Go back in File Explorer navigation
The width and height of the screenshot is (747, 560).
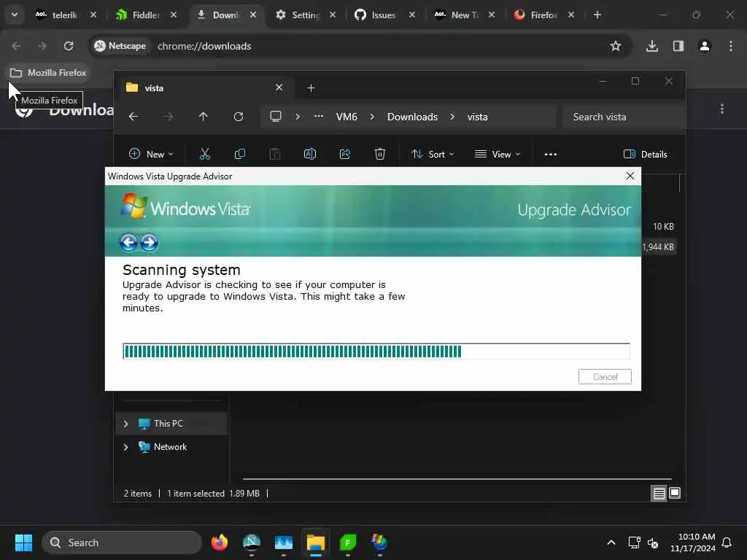(x=133, y=117)
